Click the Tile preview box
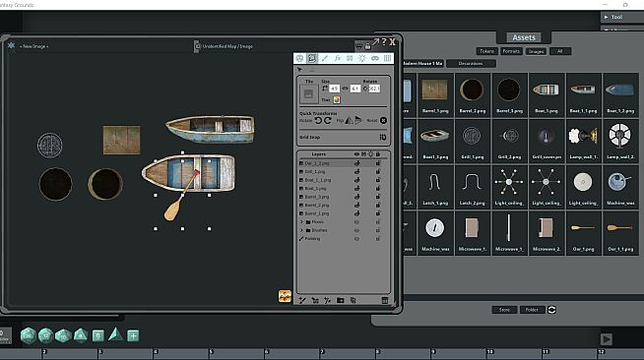Screen dimensions: 644x360 [308, 93]
